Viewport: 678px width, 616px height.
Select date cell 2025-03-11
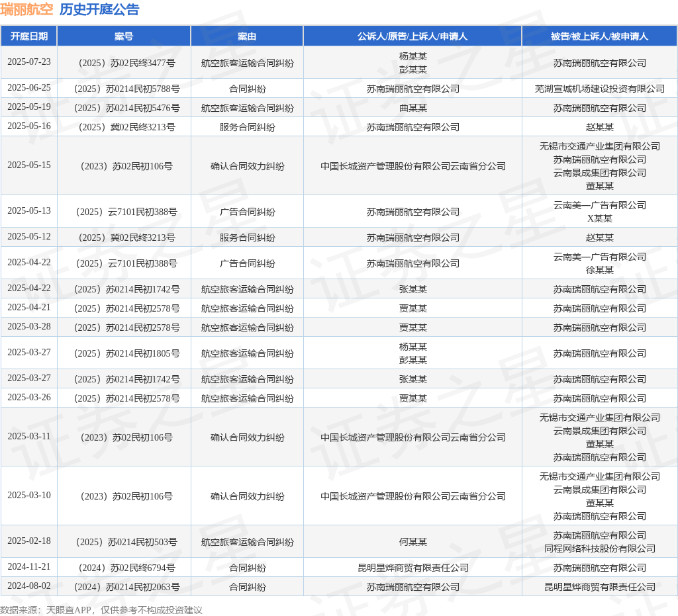tap(29, 436)
